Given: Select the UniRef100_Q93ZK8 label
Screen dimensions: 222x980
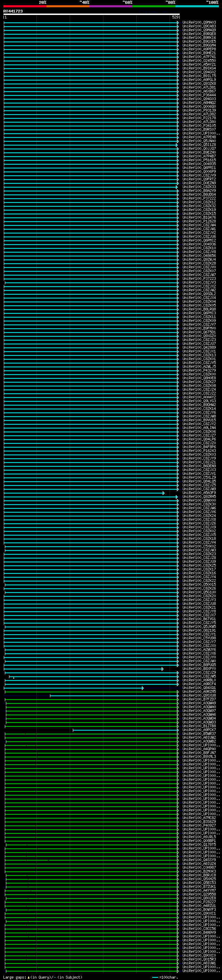Looking at the screenshot, I should click(x=199, y=84).
